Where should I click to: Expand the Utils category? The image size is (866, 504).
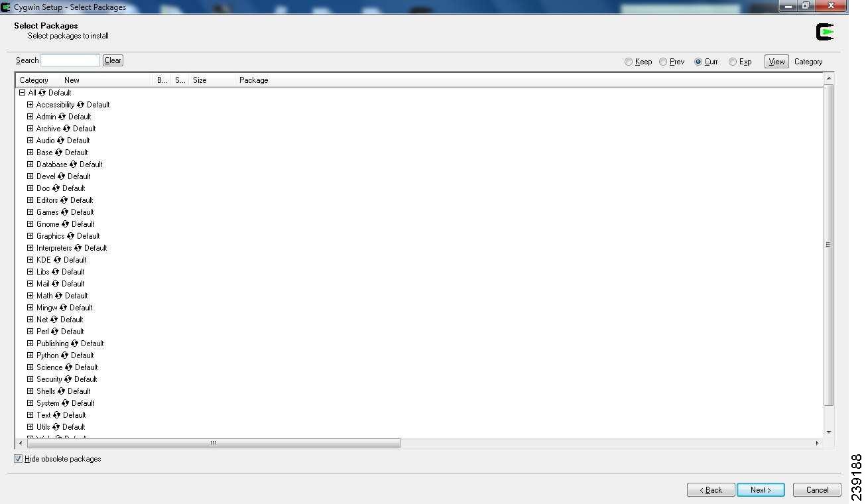tap(30, 427)
